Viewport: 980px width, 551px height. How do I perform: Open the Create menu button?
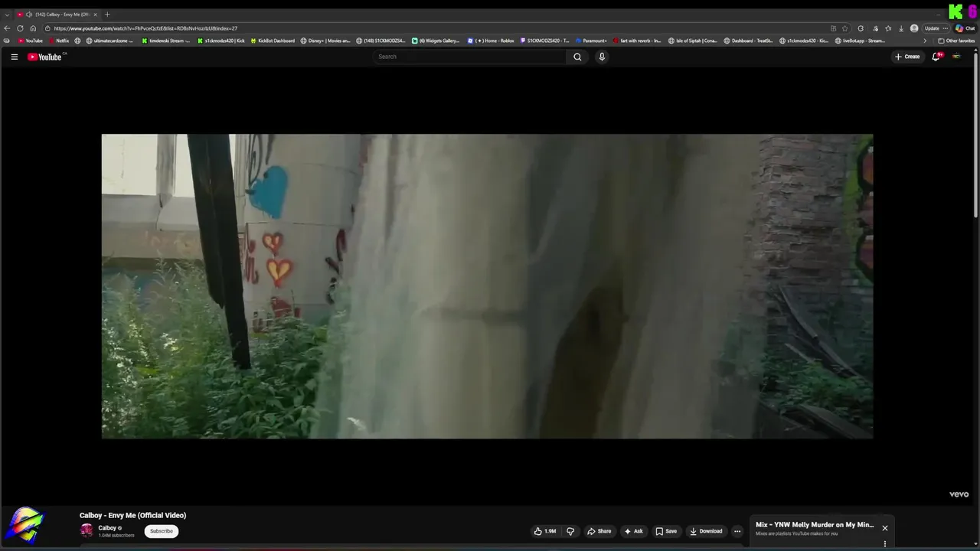click(x=907, y=57)
